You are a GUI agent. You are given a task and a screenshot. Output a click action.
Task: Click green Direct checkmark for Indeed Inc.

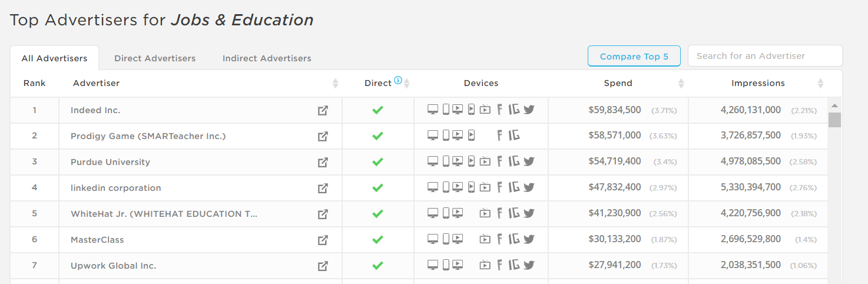[x=378, y=110]
